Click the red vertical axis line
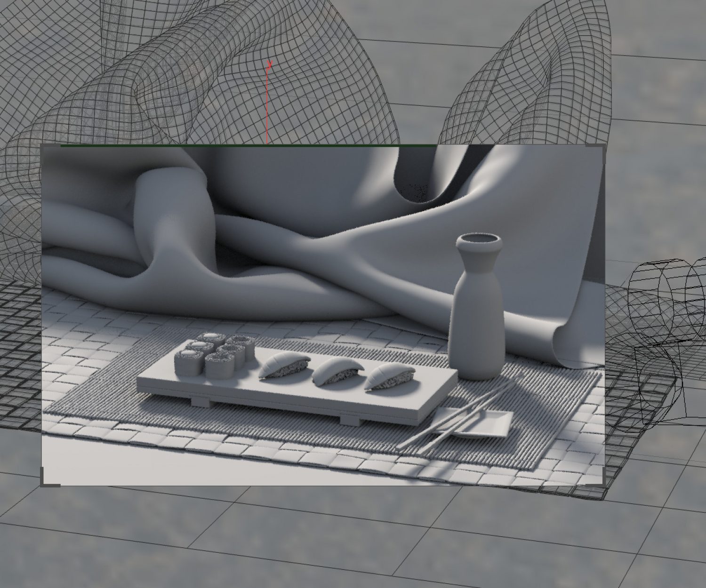 [267, 108]
